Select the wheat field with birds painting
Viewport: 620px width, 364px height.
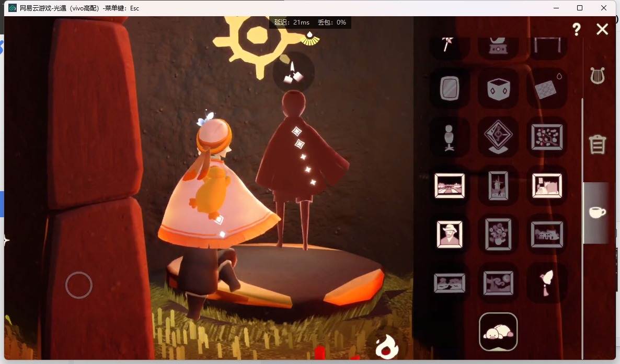click(450, 283)
